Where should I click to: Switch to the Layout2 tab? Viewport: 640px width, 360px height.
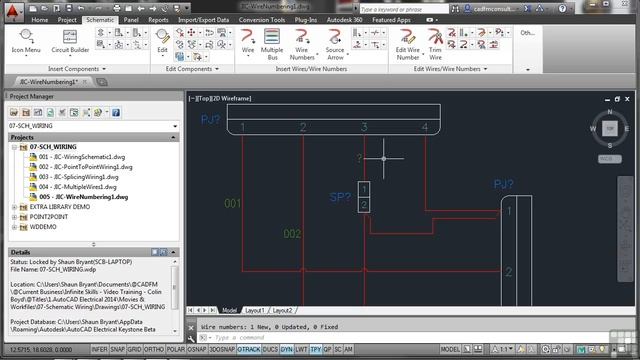282,311
